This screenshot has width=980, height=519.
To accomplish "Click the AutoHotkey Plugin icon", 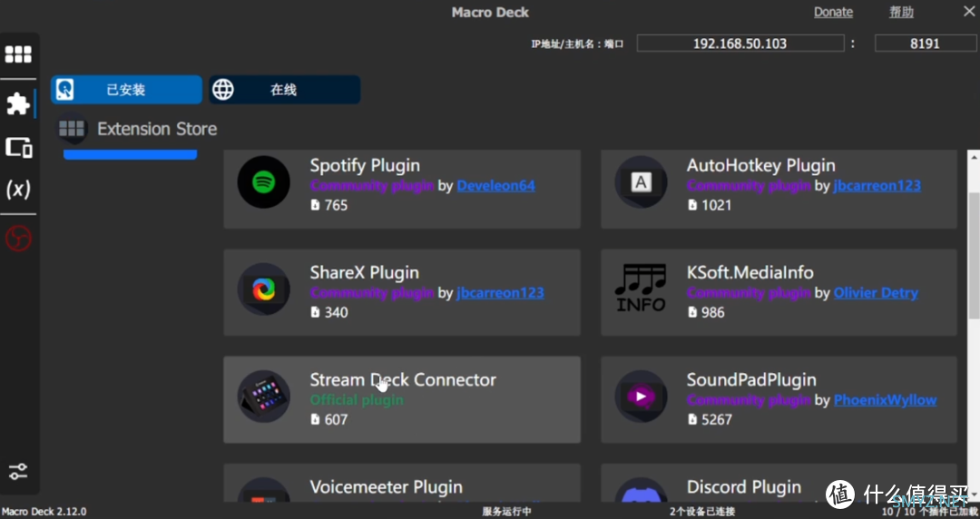I will (x=641, y=182).
